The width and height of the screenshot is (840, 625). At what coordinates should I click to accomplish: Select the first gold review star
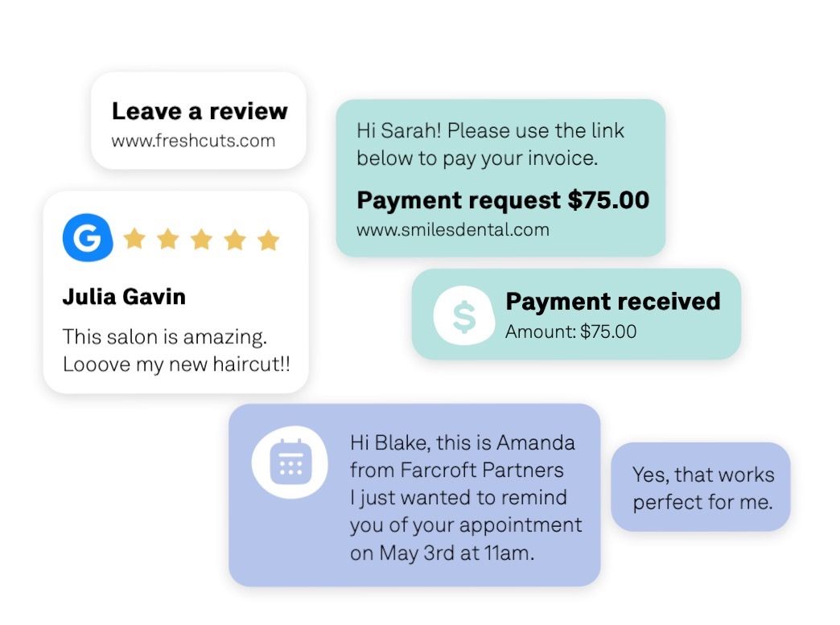[134, 239]
